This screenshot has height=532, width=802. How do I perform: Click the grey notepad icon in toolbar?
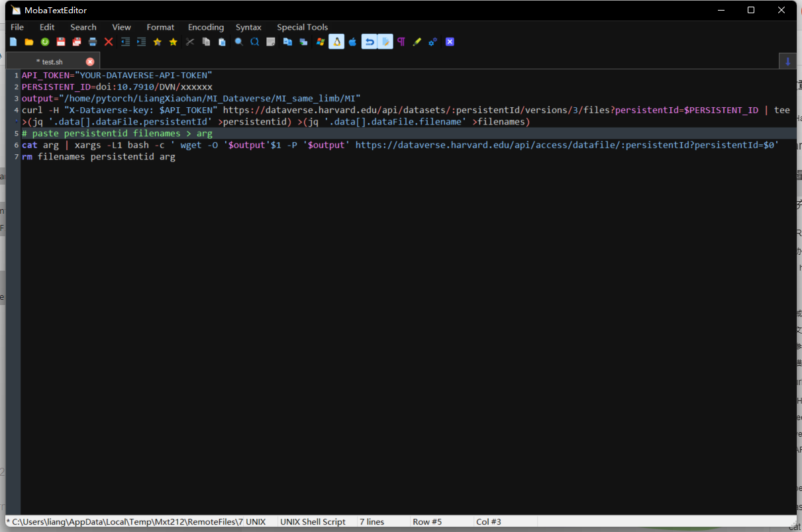(270, 42)
